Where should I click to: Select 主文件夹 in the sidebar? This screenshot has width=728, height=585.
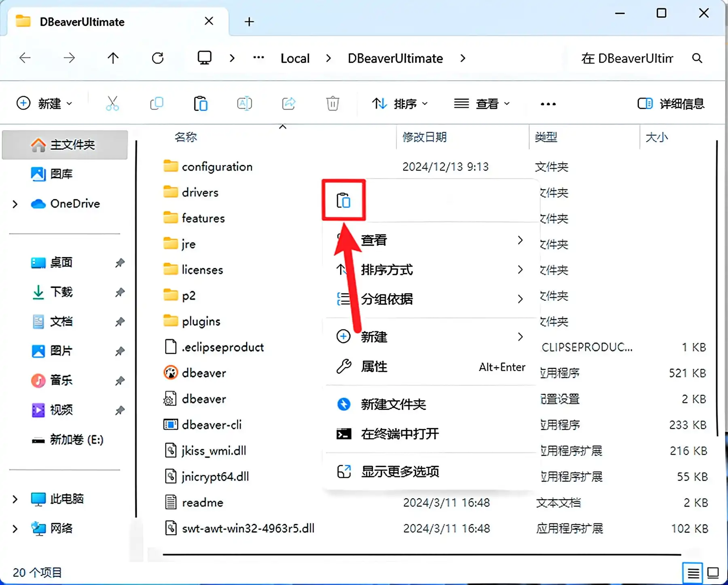click(65, 145)
